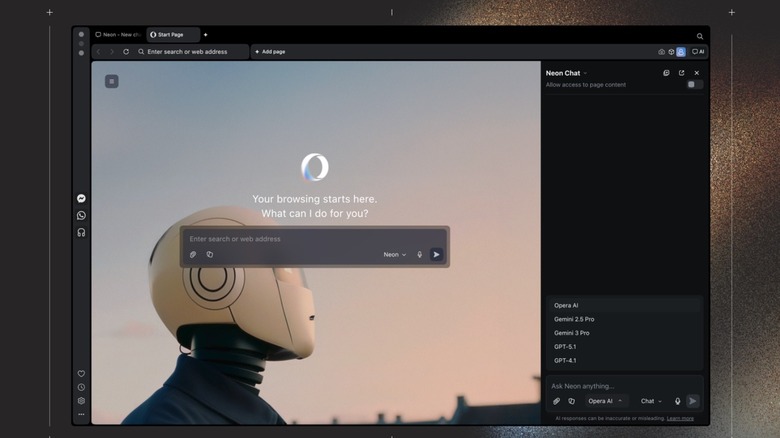Expand the Neon Chat title dropdown

tap(585, 73)
